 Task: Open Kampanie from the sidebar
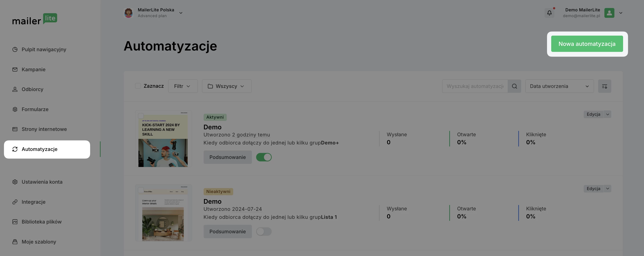(x=33, y=69)
